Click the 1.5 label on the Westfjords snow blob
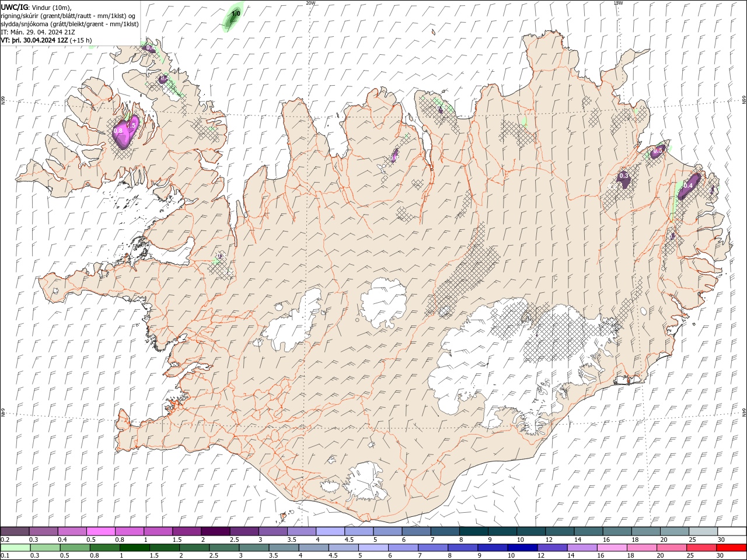The width and height of the screenshot is (747, 560). pos(131,125)
